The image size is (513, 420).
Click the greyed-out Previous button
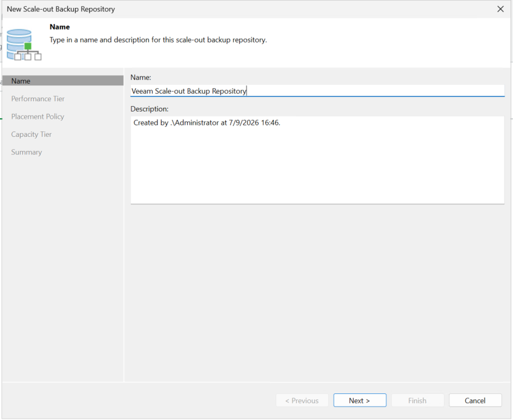point(302,401)
